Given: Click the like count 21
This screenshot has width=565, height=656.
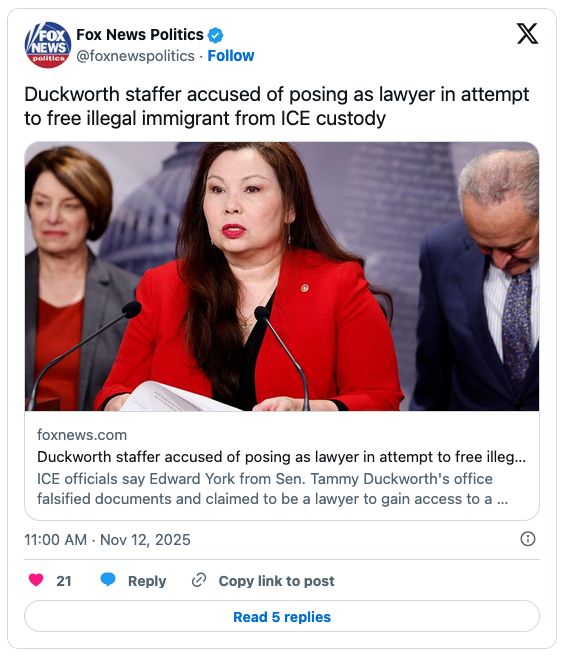Looking at the screenshot, I should [x=64, y=581].
